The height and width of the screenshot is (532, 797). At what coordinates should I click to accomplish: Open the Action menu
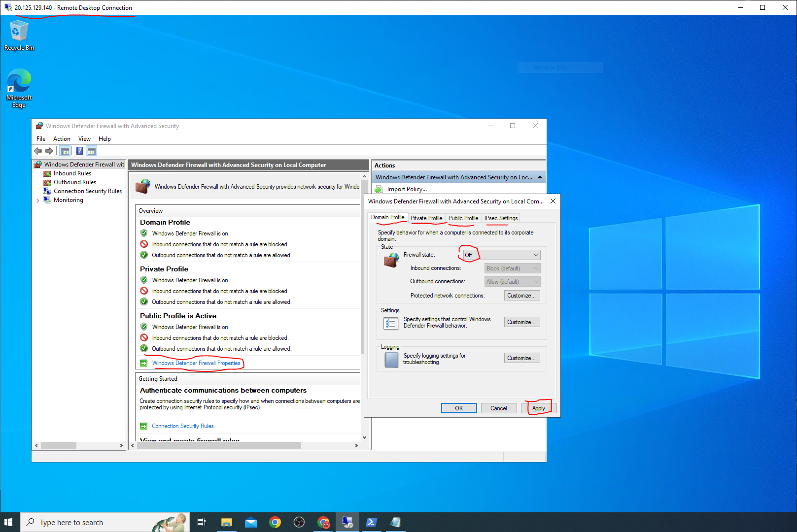[x=62, y=139]
